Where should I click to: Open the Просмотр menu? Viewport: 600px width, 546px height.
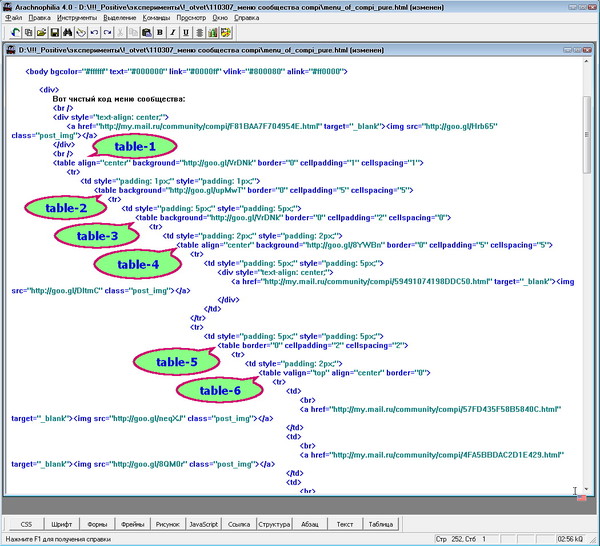(191, 18)
